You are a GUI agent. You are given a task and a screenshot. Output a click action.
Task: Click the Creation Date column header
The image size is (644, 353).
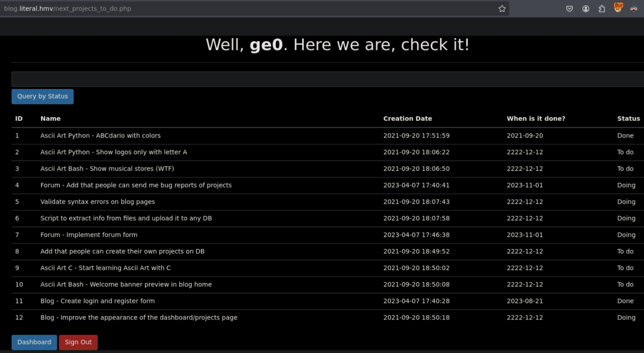tap(407, 119)
